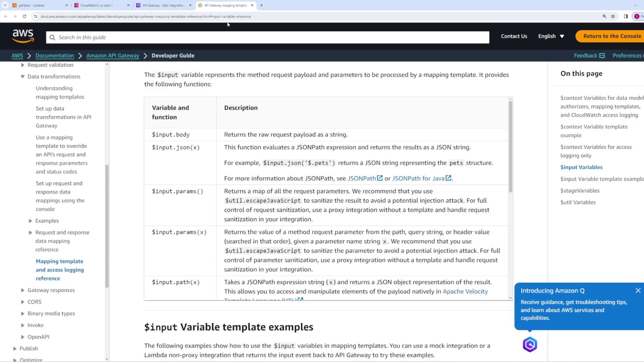Open browser side panel icon
The height and width of the screenshot is (362, 644).
[x=626, y=16]
